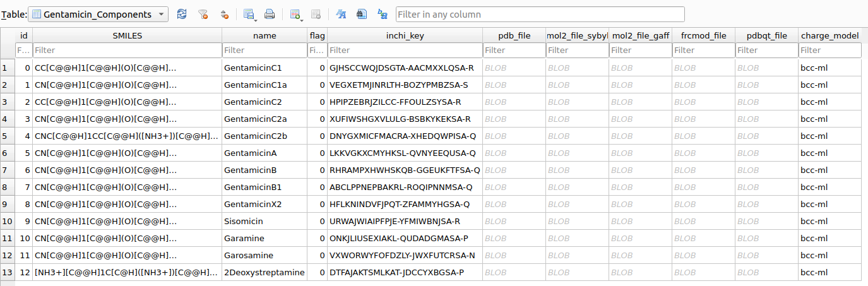Select row header number 5
The width and height of the screenshot is (868, 286).
[x=8, y=136]
